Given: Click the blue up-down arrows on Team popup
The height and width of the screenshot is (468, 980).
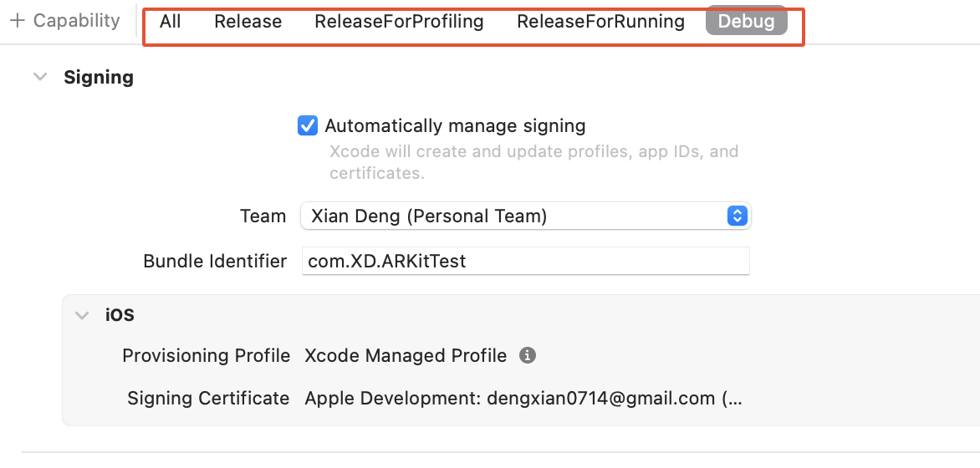Looking at the screenshot, I should pyautogui.click(x=737, y=216).
